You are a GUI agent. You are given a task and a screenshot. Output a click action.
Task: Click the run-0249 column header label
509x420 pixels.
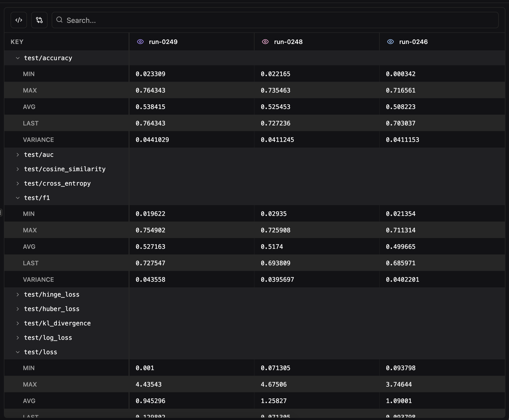(x=163, y=42)
